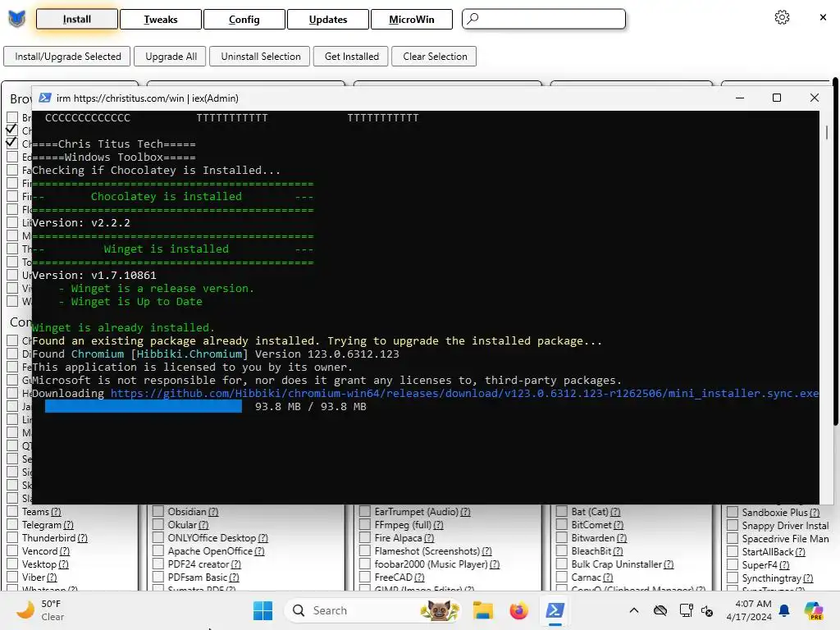The height and width of the screenshot is (630, 840).
Task: Click the WinUtil logo icon
Action: click(x=17, y=20)
